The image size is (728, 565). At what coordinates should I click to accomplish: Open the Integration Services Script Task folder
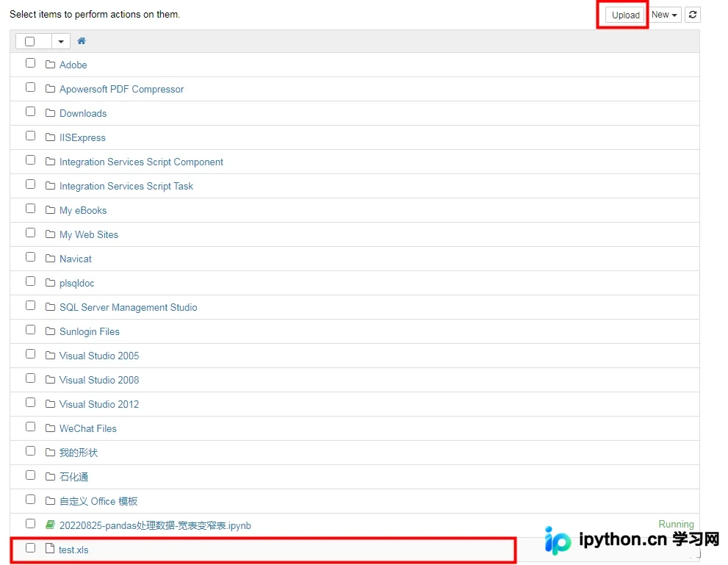coord(126,186)
